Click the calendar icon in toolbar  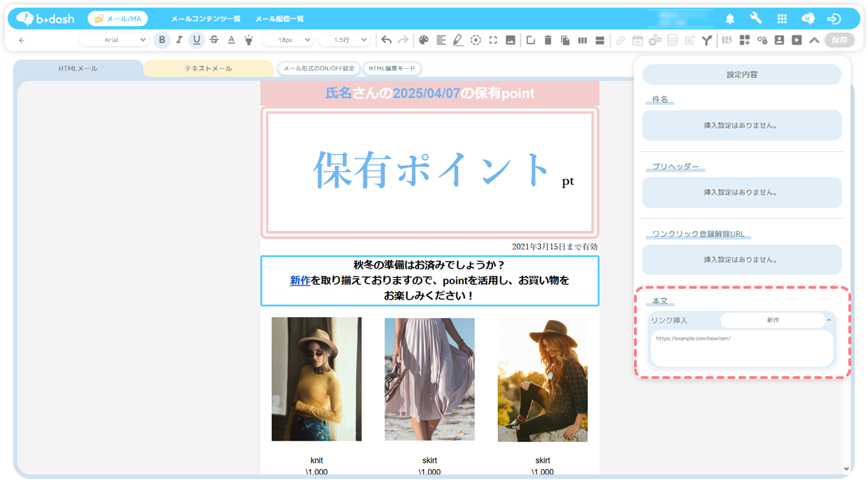point(637,40)
